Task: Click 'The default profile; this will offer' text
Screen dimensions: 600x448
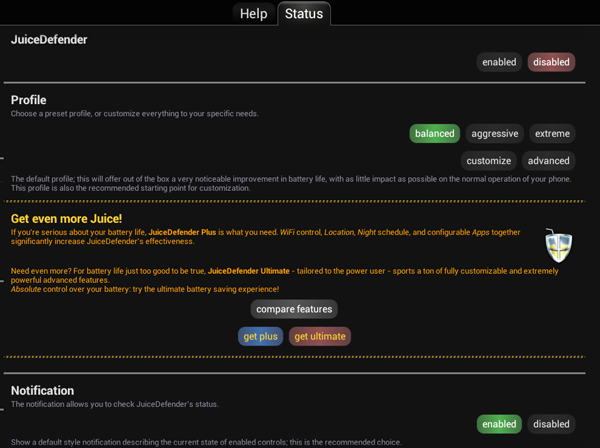Action: click(x=291, y=183)
